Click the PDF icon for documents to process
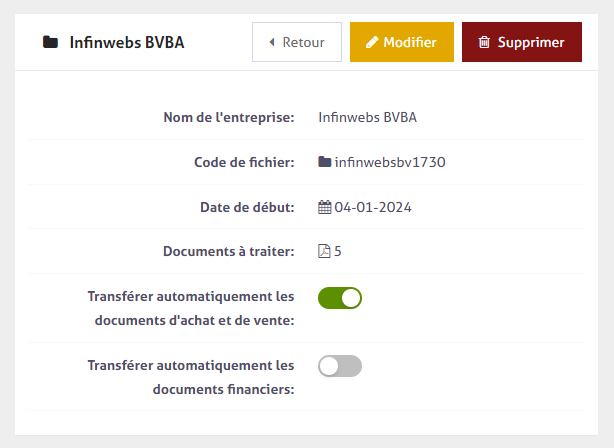The height and width of the screenshot is (448, 614). click(324, 252)
